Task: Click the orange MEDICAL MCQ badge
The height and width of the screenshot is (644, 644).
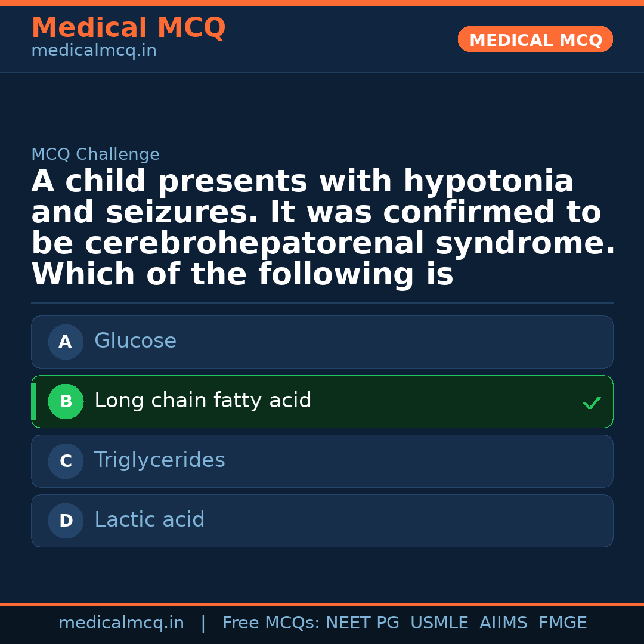Action: 535,40
